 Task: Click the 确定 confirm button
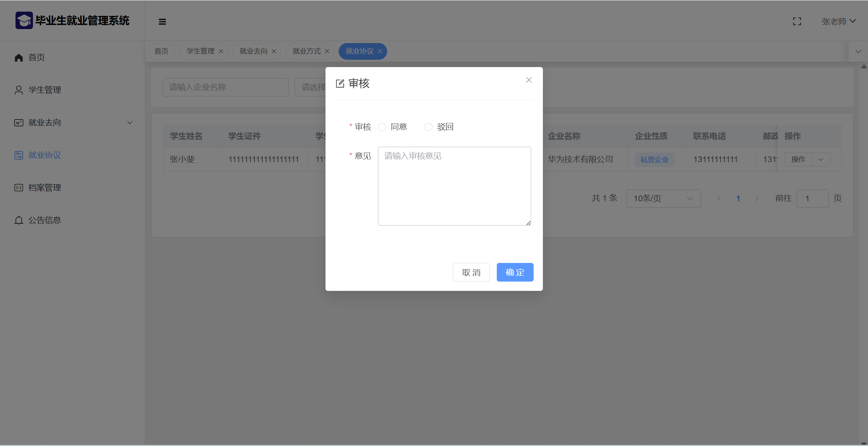coord(515,272)
